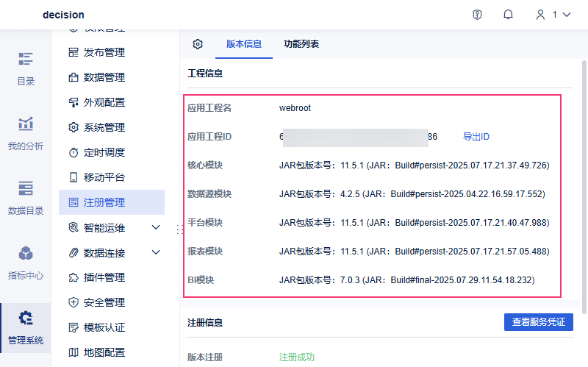The image size is (588, 367).
Task: Switch to the 版本信息 tab
Action: 244,44
